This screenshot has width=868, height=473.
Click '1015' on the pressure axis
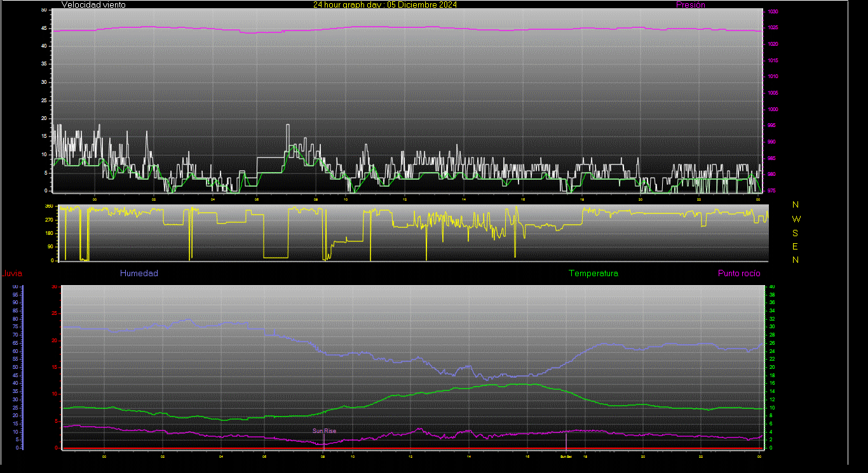click(x=772, y=61)
